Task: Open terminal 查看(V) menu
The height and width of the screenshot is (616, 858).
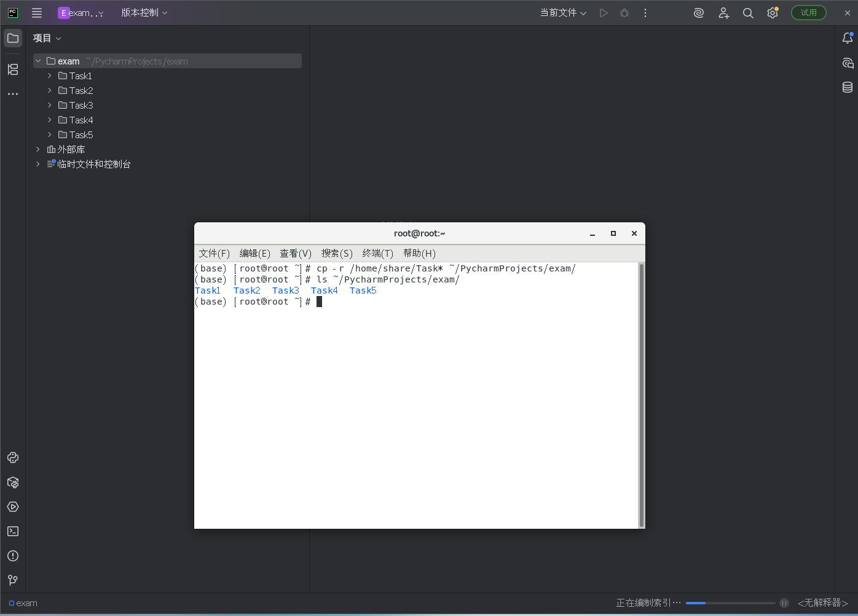Action: tap(296, 254)
